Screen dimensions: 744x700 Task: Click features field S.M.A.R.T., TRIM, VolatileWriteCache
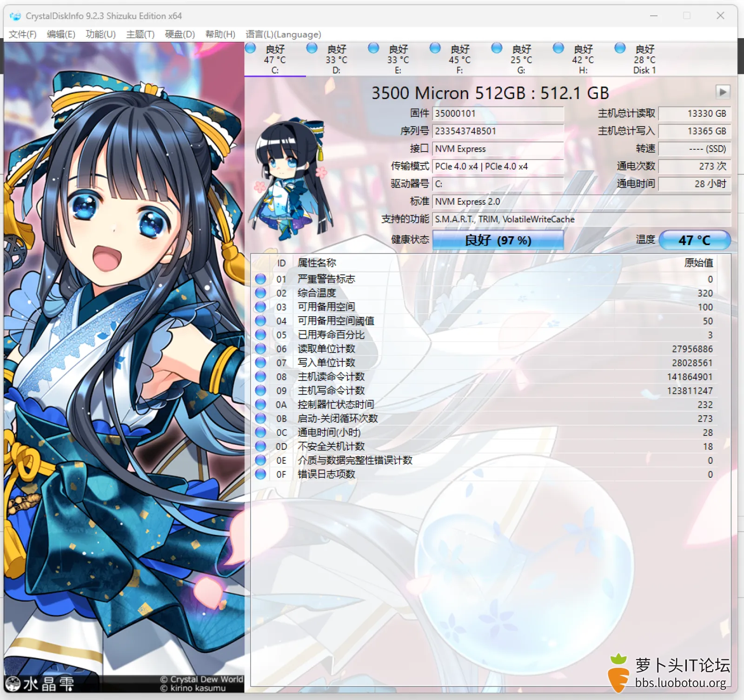pyautogui.click(x=582, y=220)
